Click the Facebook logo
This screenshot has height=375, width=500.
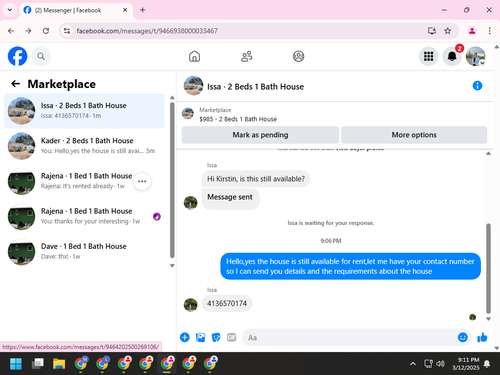click(x=17, y=56)
